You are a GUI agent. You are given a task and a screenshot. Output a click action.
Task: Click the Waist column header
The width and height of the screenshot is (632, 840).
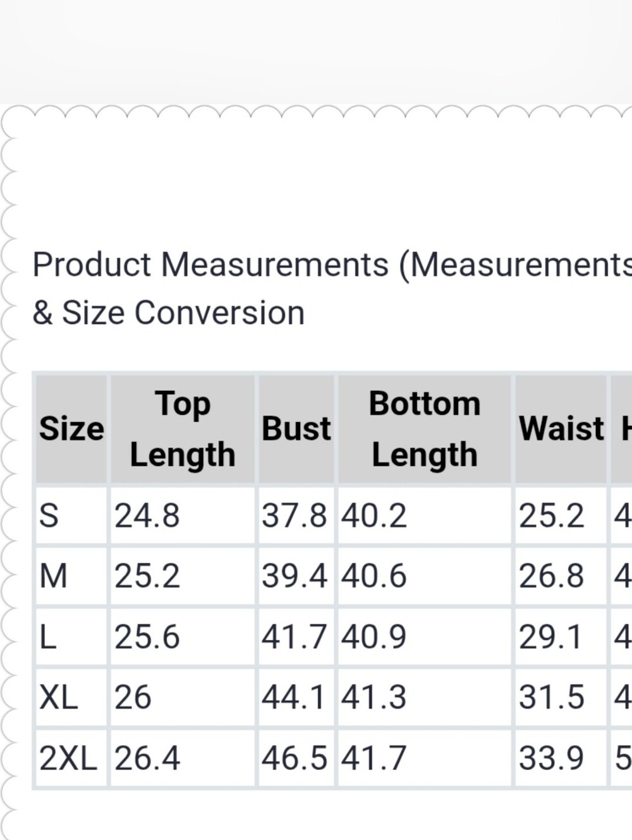[561, 429]
